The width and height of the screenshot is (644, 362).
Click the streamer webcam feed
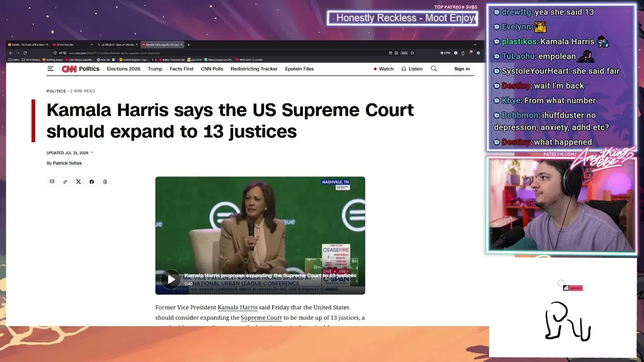[x=561, y=205]
